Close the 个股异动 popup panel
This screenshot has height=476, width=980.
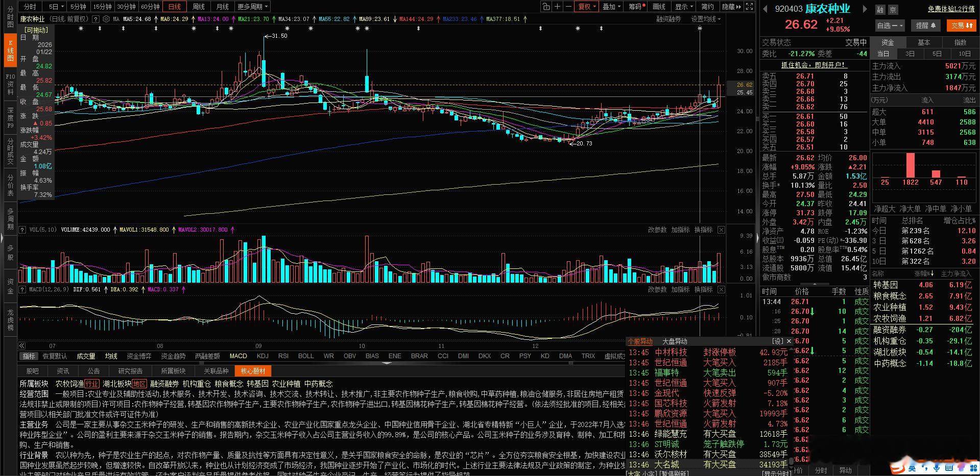(x=788, y=341)
